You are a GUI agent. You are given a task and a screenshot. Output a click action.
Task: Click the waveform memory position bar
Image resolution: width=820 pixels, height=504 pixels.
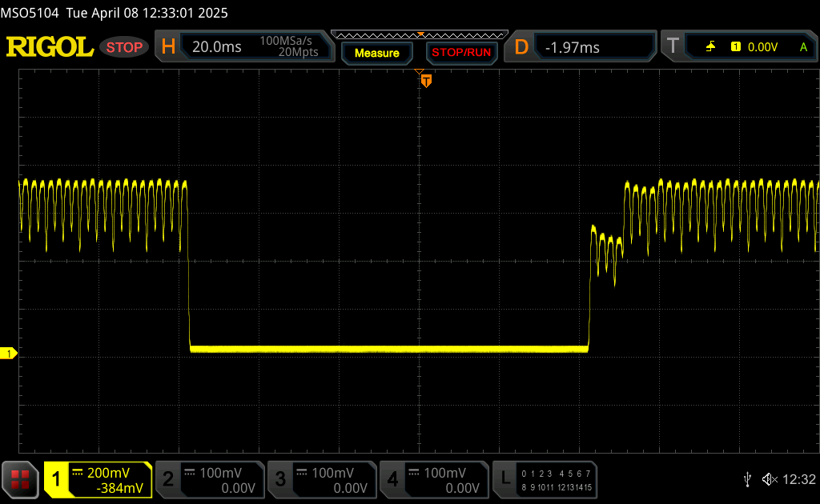420,34
